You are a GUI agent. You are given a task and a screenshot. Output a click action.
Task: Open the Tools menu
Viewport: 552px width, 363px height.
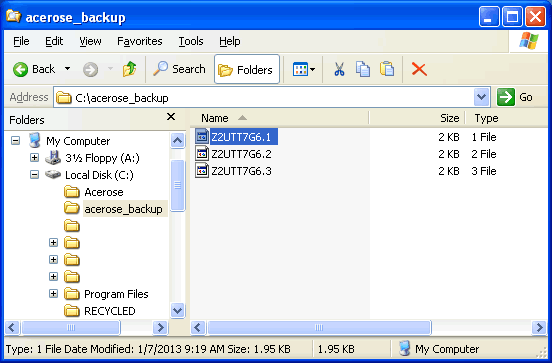[x=191, y=41]
